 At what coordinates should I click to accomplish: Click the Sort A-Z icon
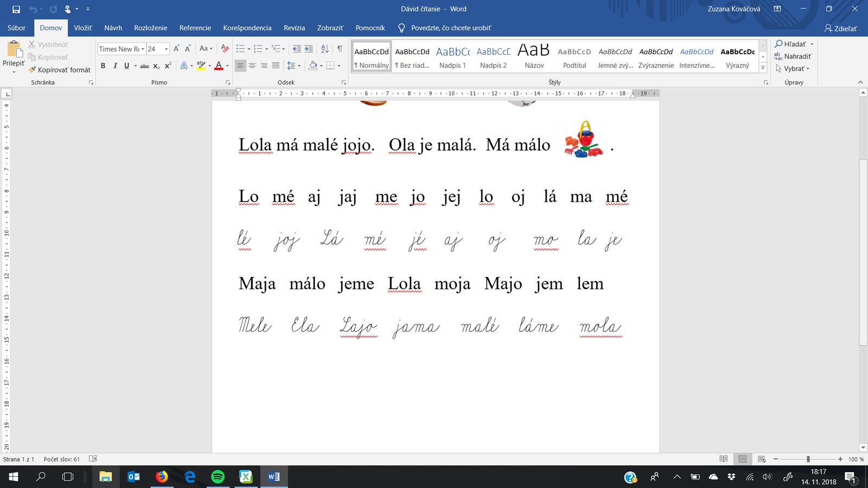point(325,49)
